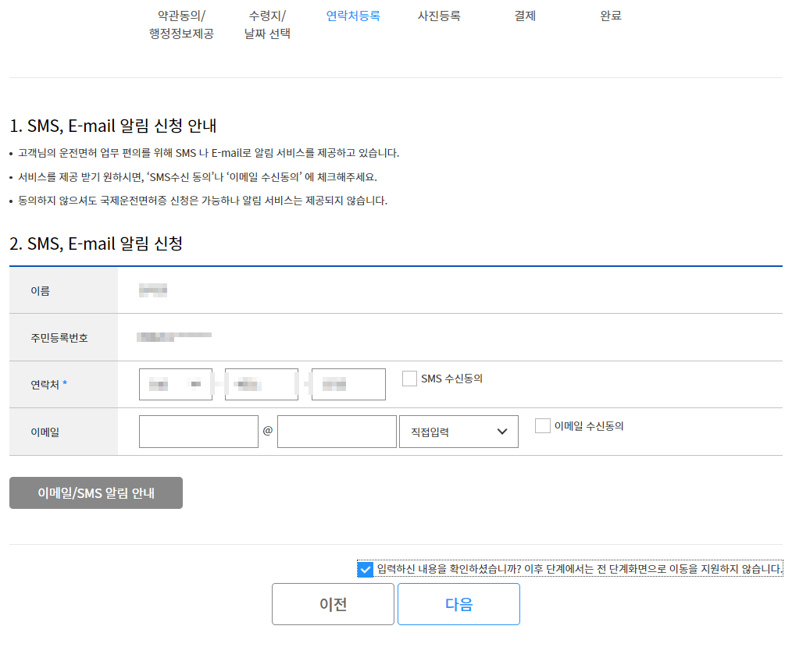Click the last phone number field
This screenshot has width=792, height=672.
(x=348, y=384)
